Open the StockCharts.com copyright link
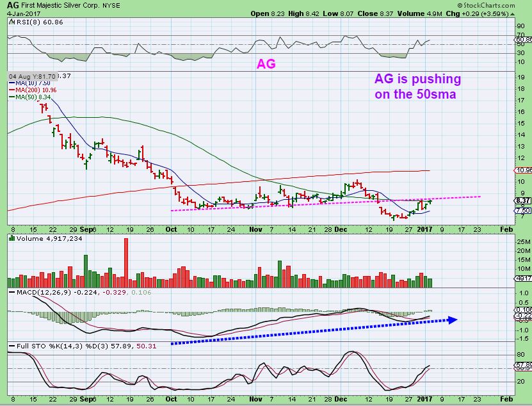 (x=485, y=5)
